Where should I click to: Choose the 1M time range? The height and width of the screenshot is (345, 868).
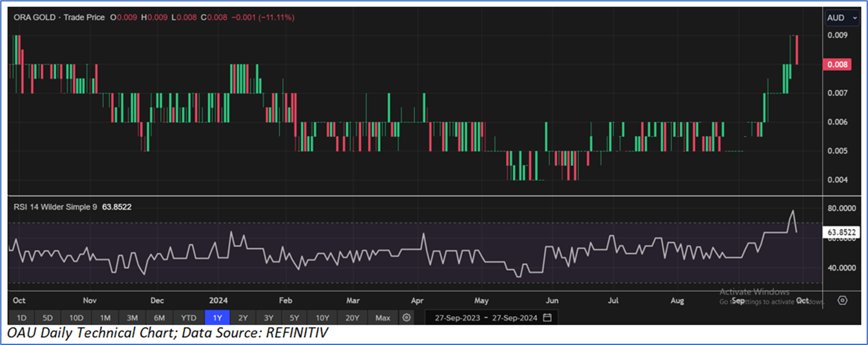[x=105, y=317]
